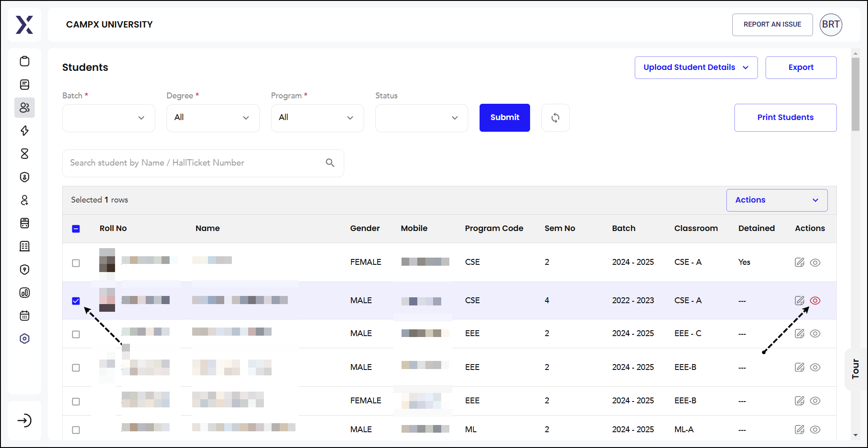This screenshot has width=868, height=448.
Task: Expand the Upload Student Details dropdown
Action: tap(696, 68)
